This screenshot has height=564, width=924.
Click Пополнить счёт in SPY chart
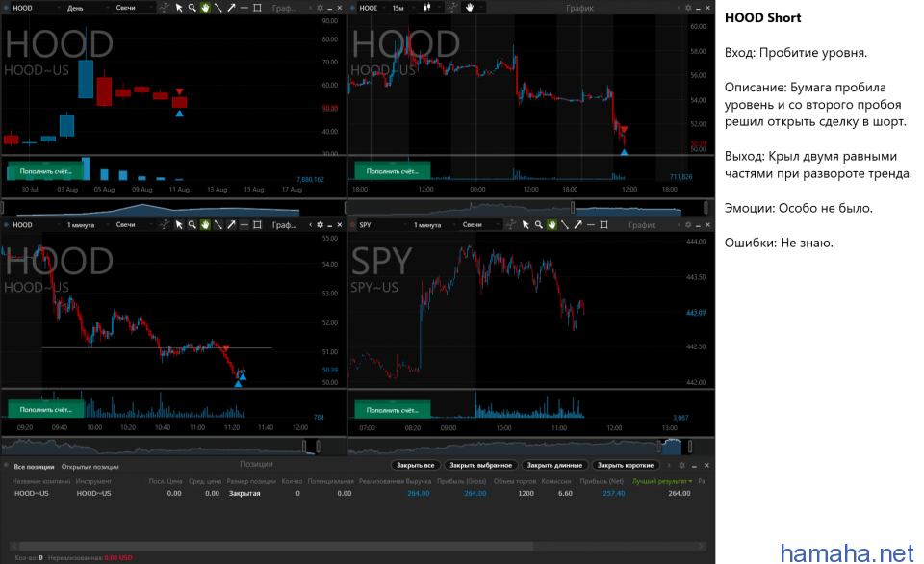click(x=392, y=410)
